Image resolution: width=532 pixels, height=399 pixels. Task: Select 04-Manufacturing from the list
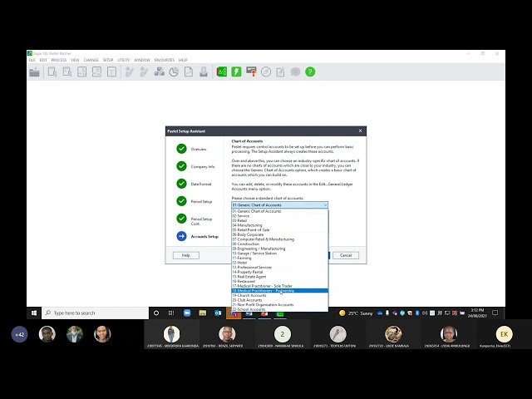[280, 225]
